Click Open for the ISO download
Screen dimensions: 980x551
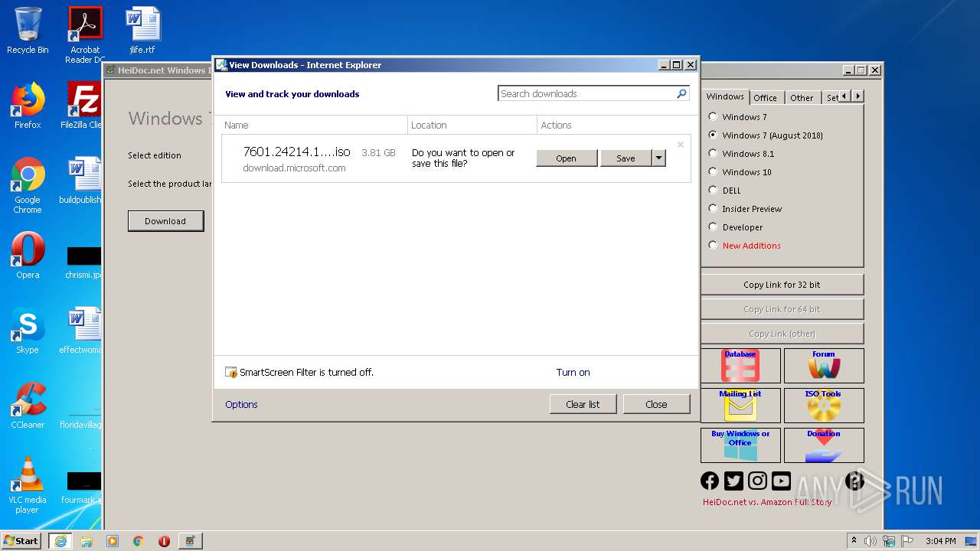567,158
